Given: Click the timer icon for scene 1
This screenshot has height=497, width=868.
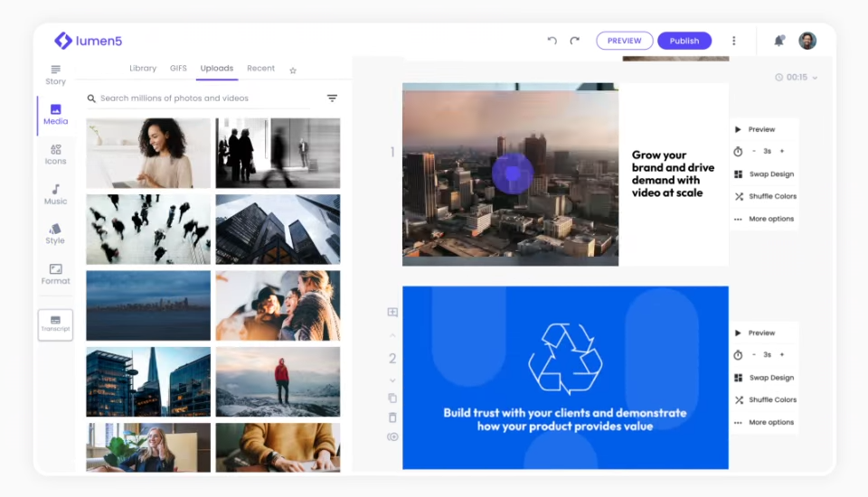Looking at the screenshot, I should click(x=738, y=151).
